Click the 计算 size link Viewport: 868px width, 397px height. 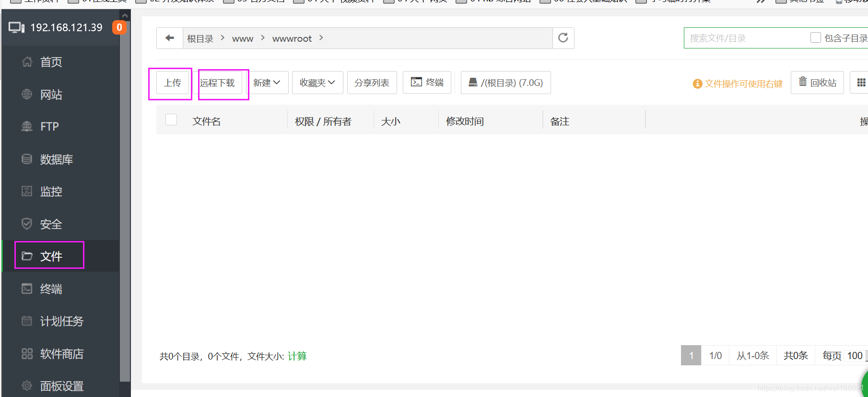(x=297, y=356)
